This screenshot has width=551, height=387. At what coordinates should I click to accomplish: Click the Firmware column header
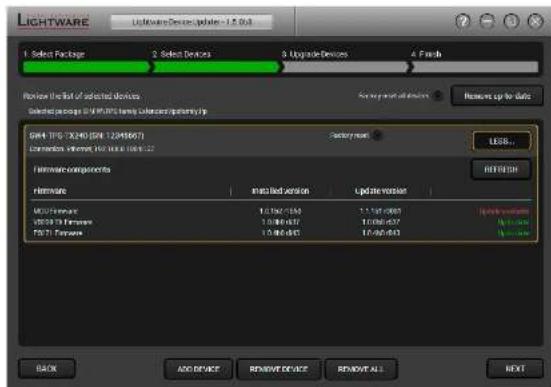click(x=50, y=191)
